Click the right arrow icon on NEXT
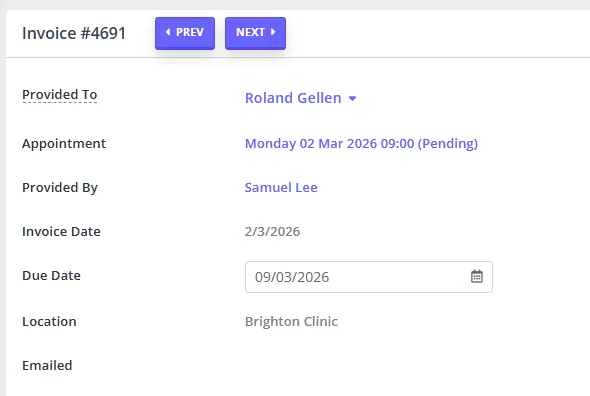The image size is (590, 396). (x=273, y=32)
